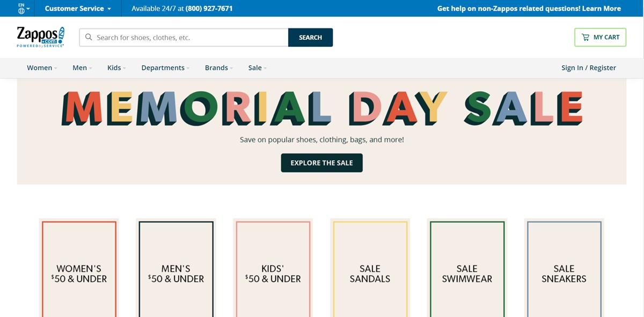Screen dimensions: 644x317
Task: Expand the Brands menu
Action: pyautogui.click(x=219, y=68)
